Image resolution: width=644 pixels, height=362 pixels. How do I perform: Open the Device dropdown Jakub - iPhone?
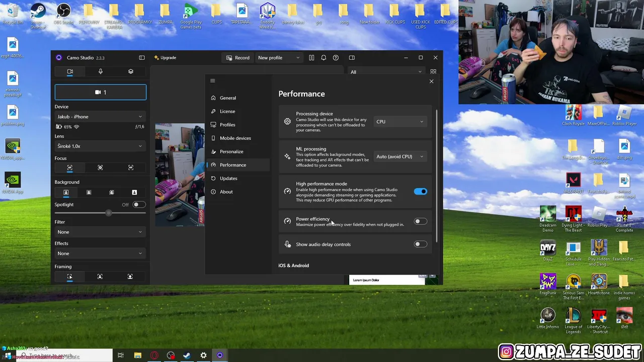[100, 117]
